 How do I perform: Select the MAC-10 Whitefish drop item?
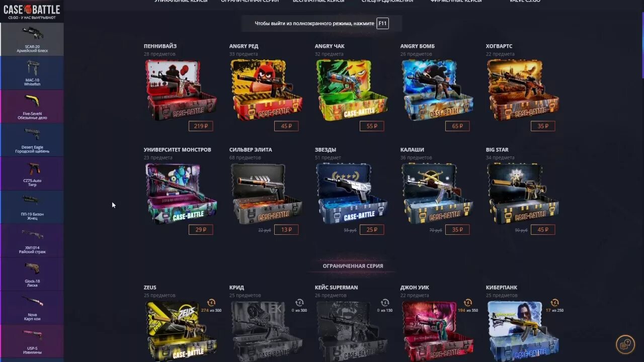click(x=32, y=73)
